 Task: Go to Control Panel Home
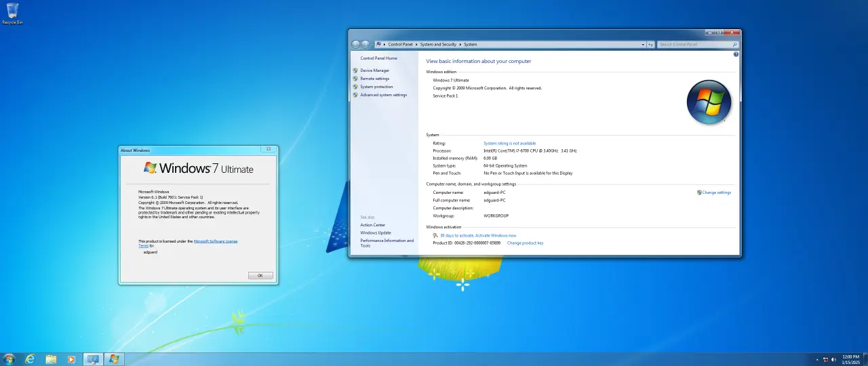click(x=379, y=58)
